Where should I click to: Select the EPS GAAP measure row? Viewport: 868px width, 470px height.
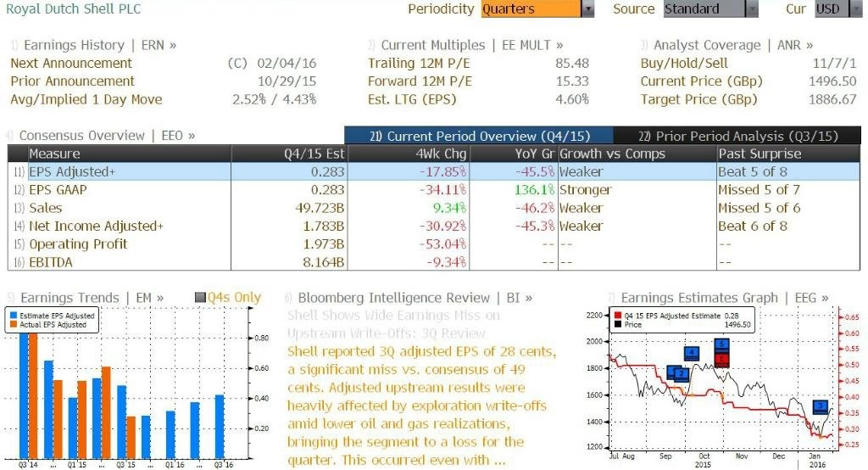point(434,189)
